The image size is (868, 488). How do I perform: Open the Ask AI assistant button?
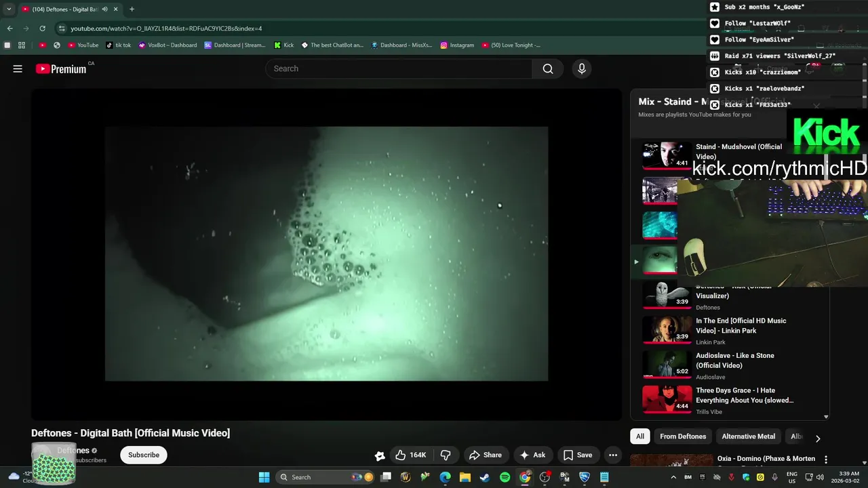click(532, 455)
